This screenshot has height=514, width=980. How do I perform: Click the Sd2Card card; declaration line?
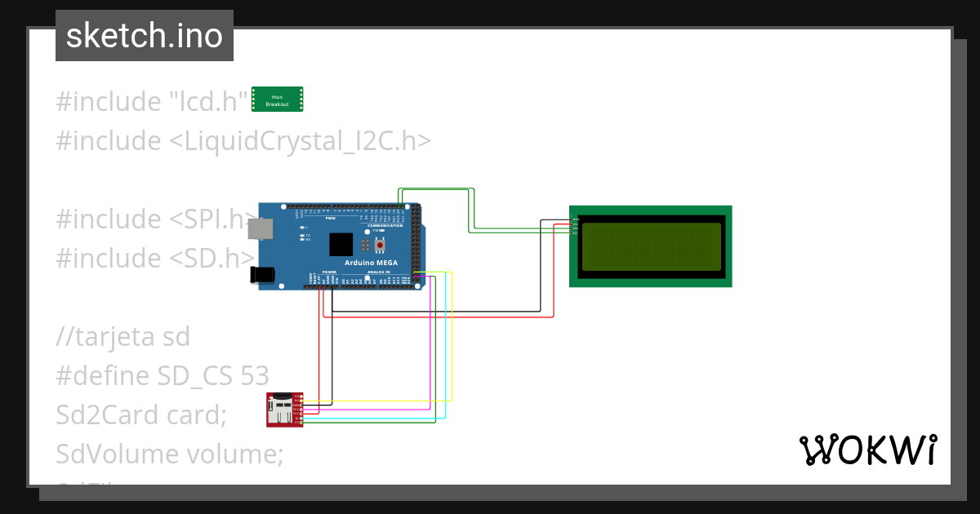pyautogui.click(x=141, y=414)
